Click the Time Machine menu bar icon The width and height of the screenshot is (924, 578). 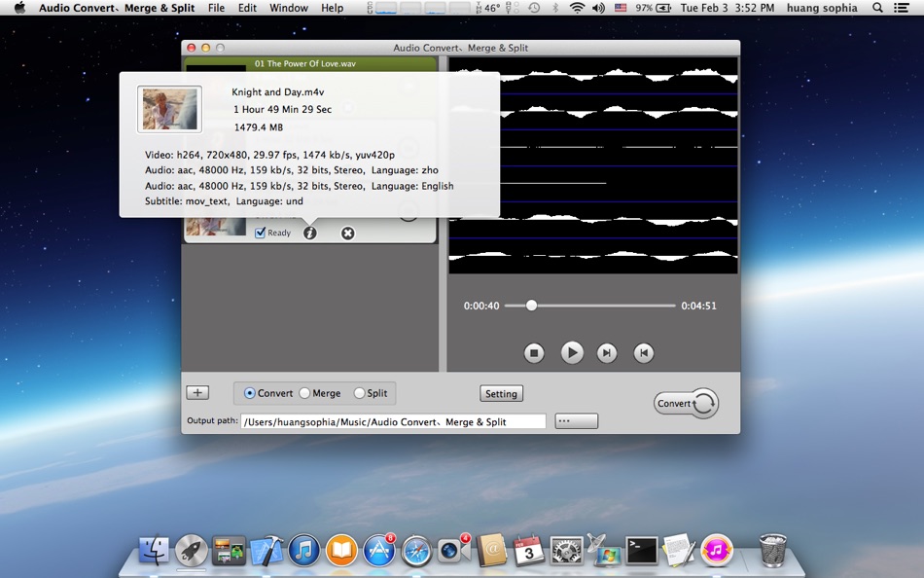coord(534,8)
